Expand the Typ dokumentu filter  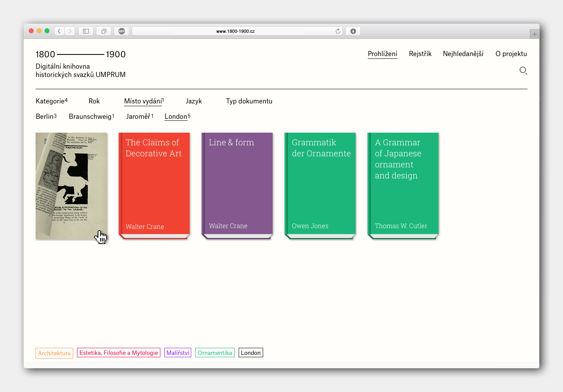click(x=249, y=101)
